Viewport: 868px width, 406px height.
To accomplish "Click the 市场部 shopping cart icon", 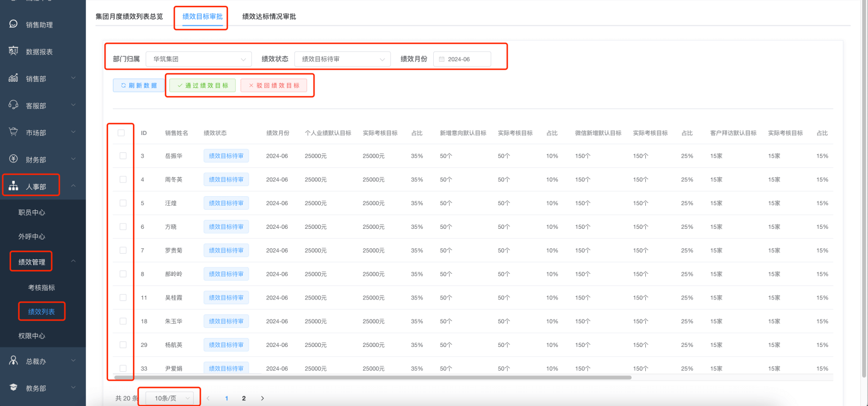I will pyautogui.click(x=14, y=132).
